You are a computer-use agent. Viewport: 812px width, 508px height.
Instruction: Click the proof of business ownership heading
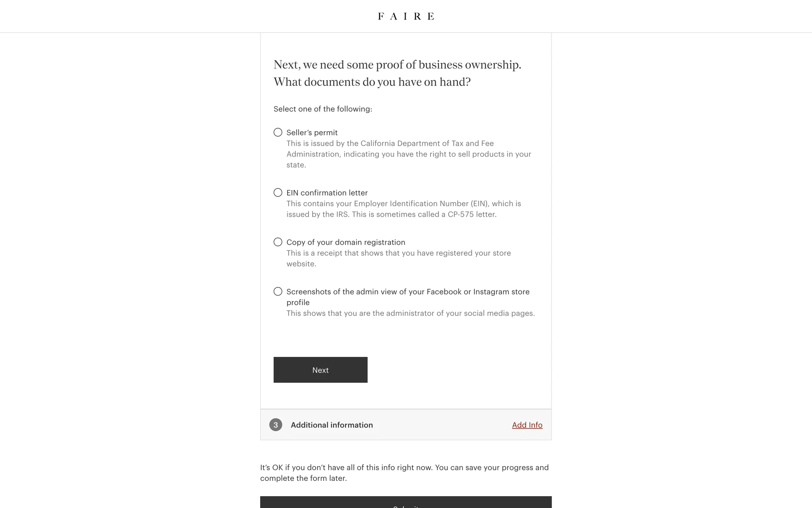[397, 73]
